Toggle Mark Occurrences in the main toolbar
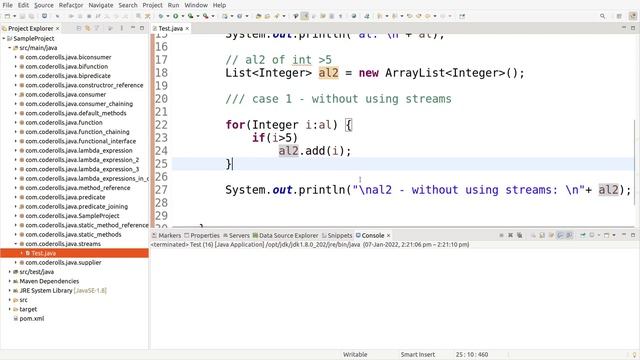 tap(304, 16)
